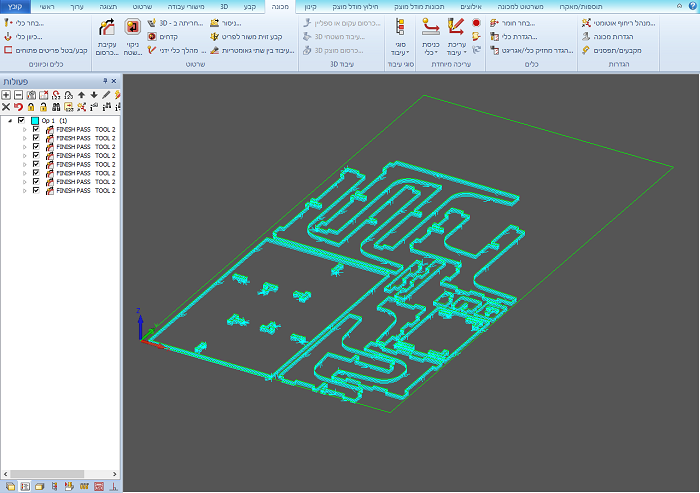This screenshot has height=493, width=700.
Task: Click the Move Down arrow in operations toolbar
Action: [94, 95]
